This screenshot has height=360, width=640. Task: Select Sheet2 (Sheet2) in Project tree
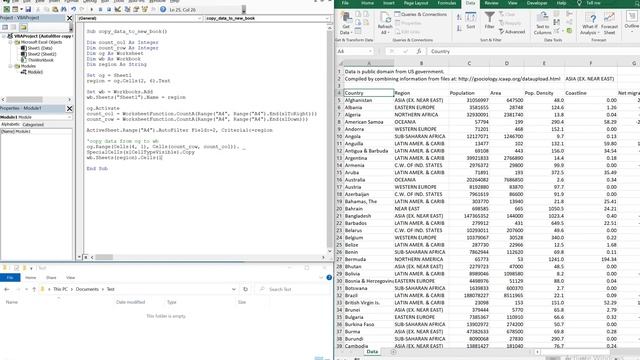coord(42,54)
